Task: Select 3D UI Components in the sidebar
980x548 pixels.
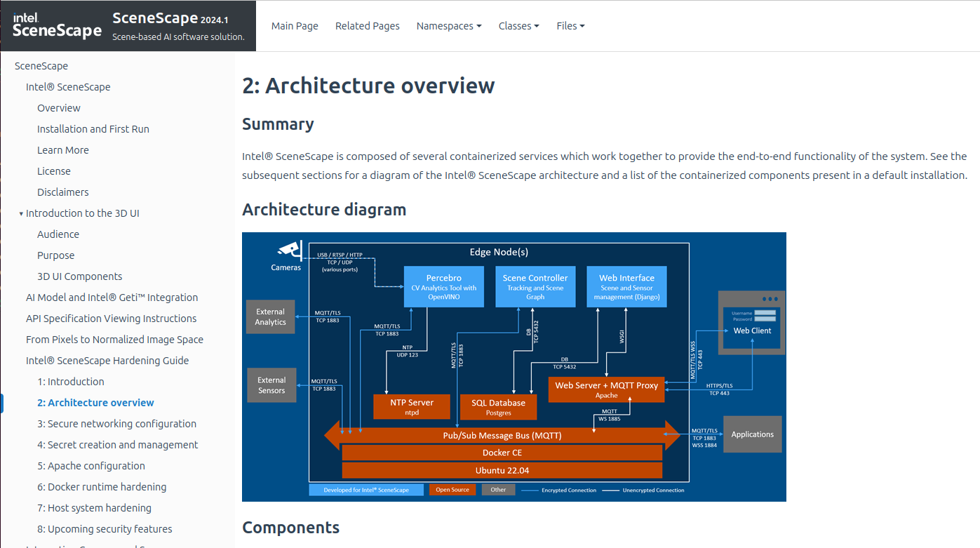Action: coord(80,276)
